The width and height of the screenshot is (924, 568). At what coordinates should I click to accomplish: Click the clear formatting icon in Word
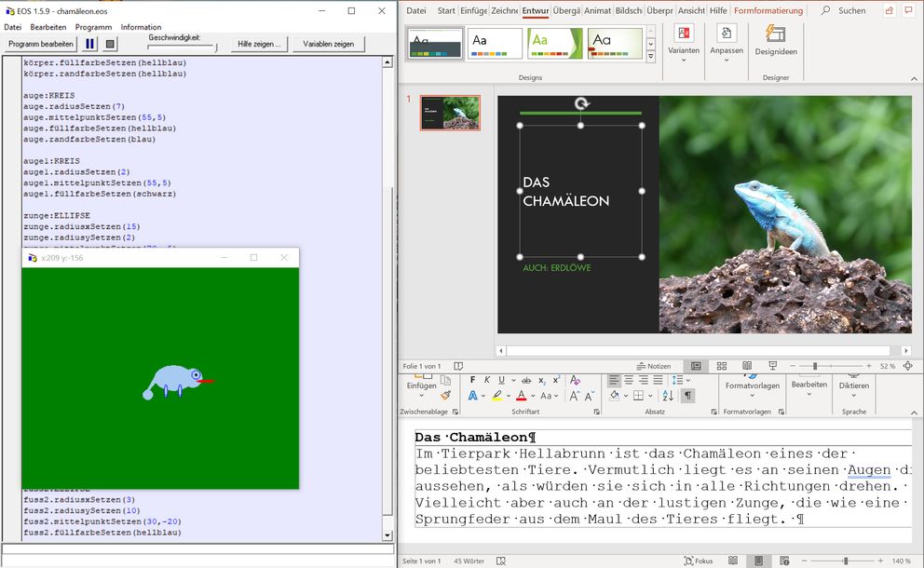coord(575,380)
